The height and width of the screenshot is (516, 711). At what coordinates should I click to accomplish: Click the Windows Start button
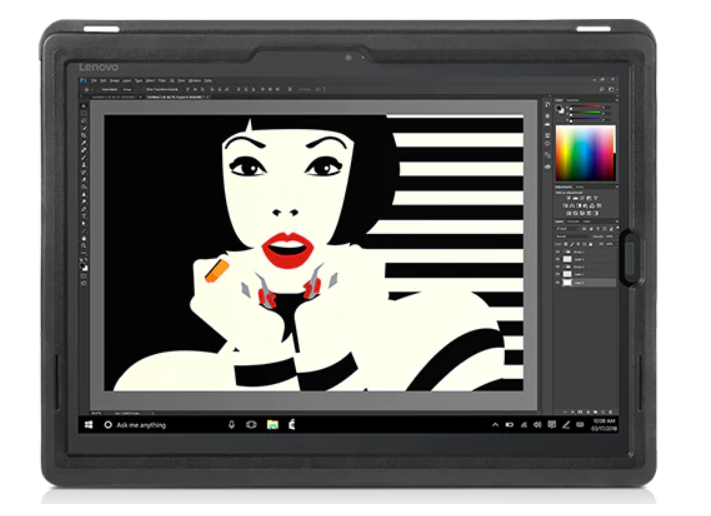(x=88, y=425)
